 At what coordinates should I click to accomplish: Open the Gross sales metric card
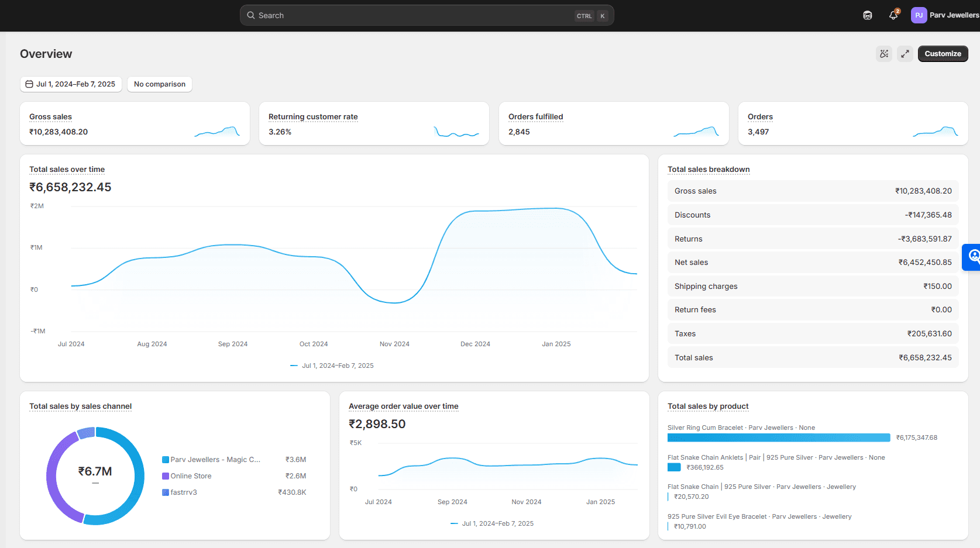(135, 123)
